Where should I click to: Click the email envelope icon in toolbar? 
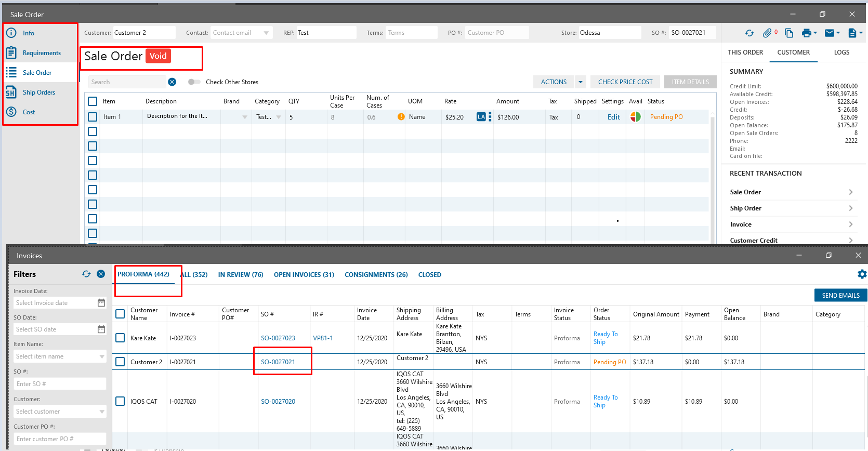830,33
